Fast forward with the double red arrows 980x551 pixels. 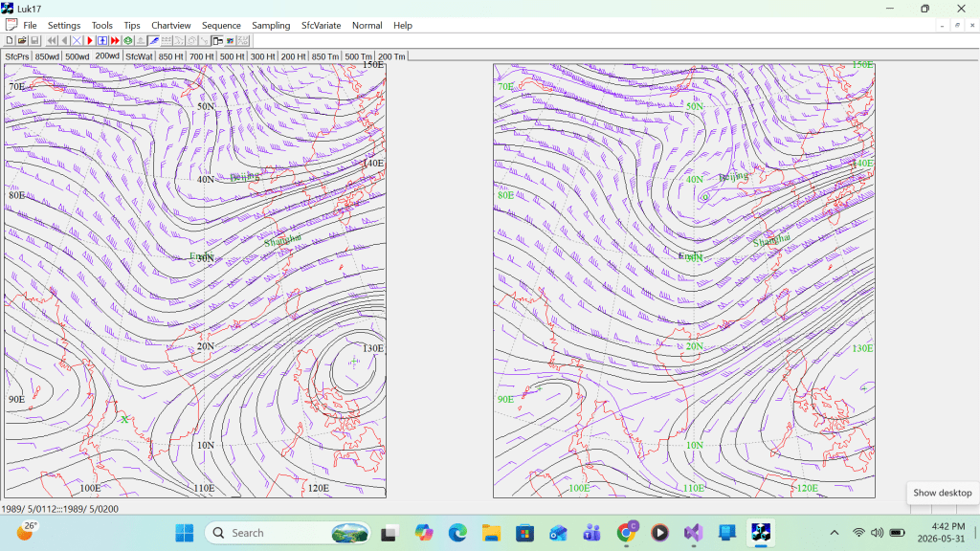point(115,40)
